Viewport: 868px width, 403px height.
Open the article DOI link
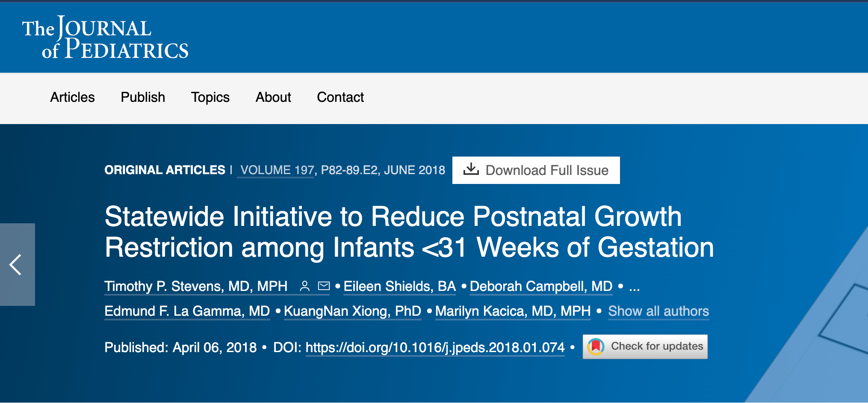pos(435,347)
